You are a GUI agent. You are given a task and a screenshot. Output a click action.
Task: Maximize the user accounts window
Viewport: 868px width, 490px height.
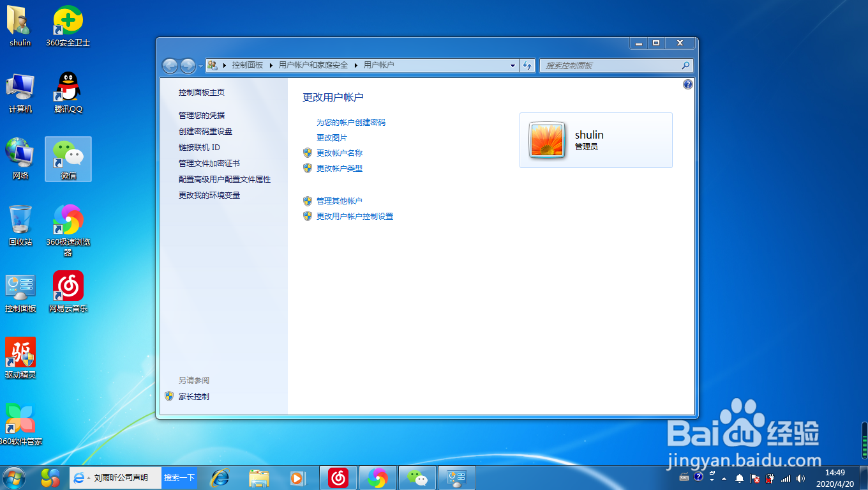tap(655, 43)
